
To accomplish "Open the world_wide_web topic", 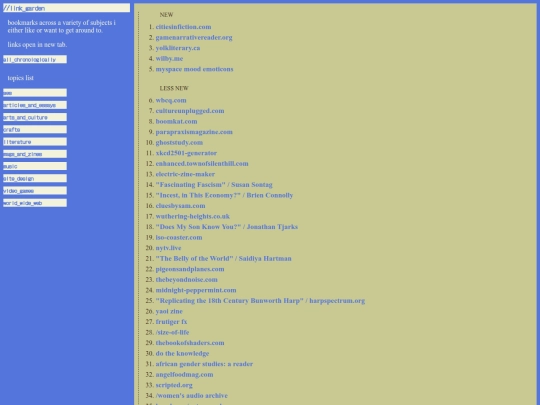I will tap(35, 203).
